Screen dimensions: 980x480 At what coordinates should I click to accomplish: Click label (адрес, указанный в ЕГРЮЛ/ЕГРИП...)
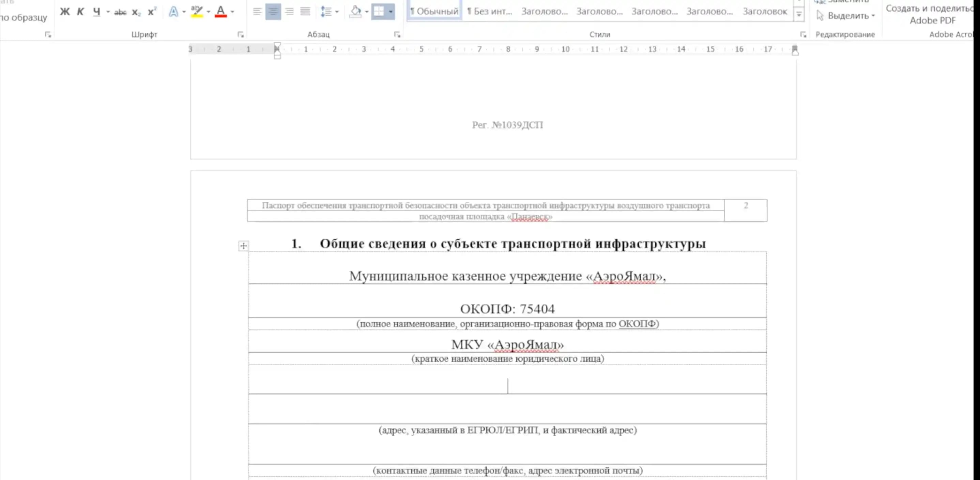pyautogui.click(x=507, y=430)
